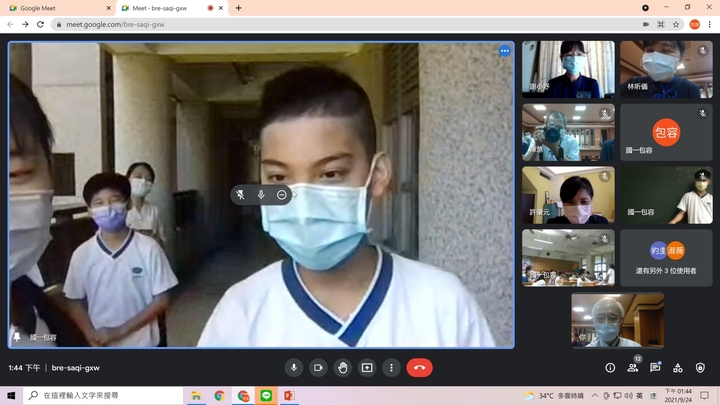Click the Present now screen-share icon
This screenshot has width=720, height=405.
[367, 367]
